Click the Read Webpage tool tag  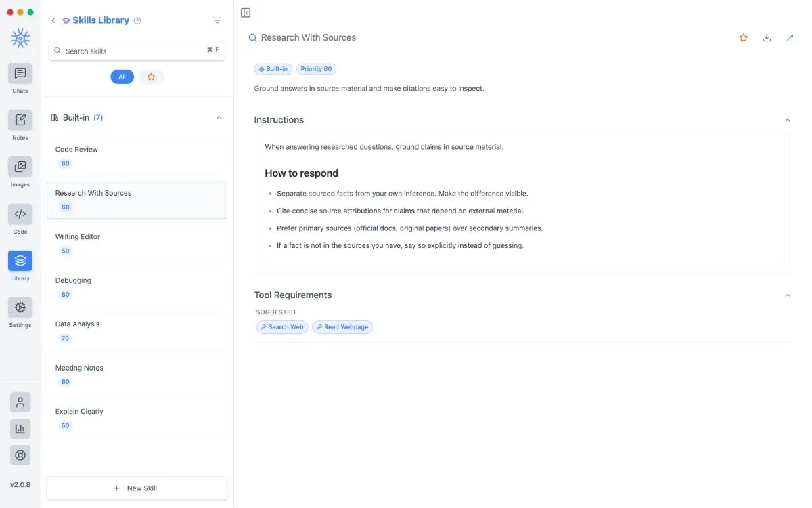(342, 327)
